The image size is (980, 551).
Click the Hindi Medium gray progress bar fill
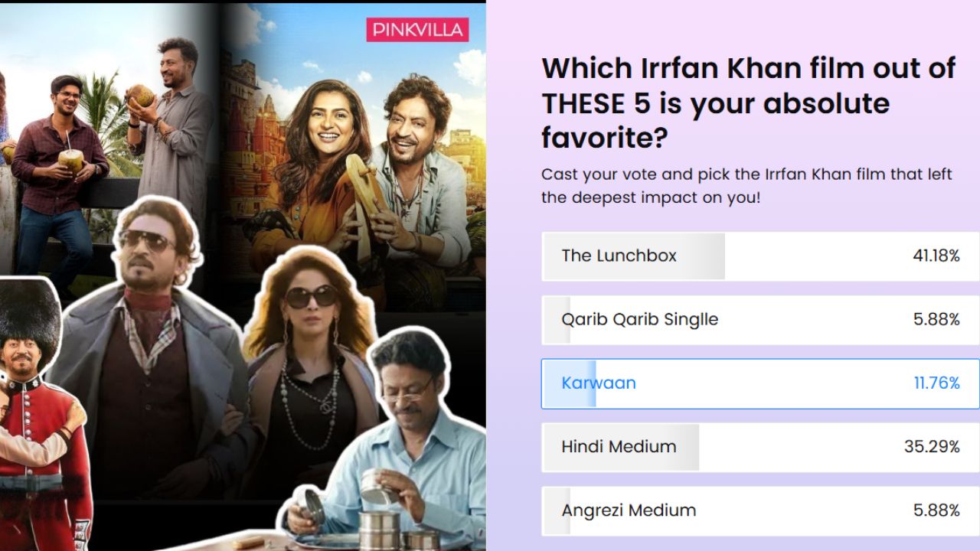(620, 447)
